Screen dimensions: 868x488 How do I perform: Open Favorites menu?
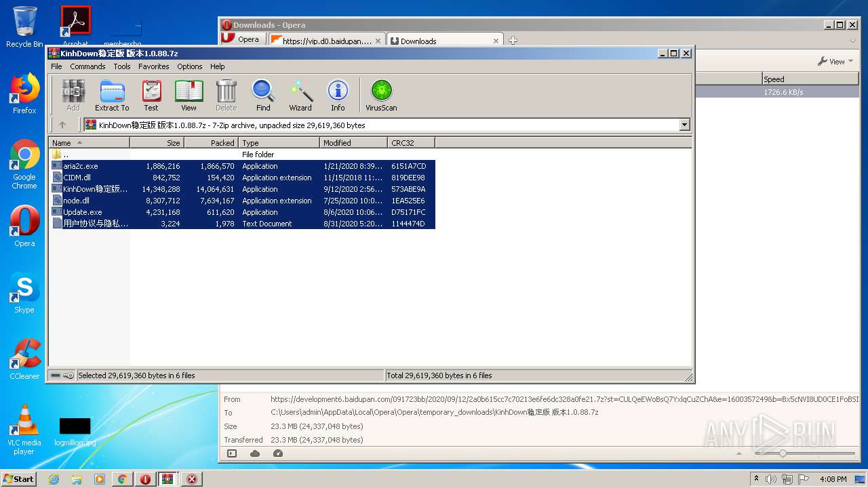coord(154,66)
